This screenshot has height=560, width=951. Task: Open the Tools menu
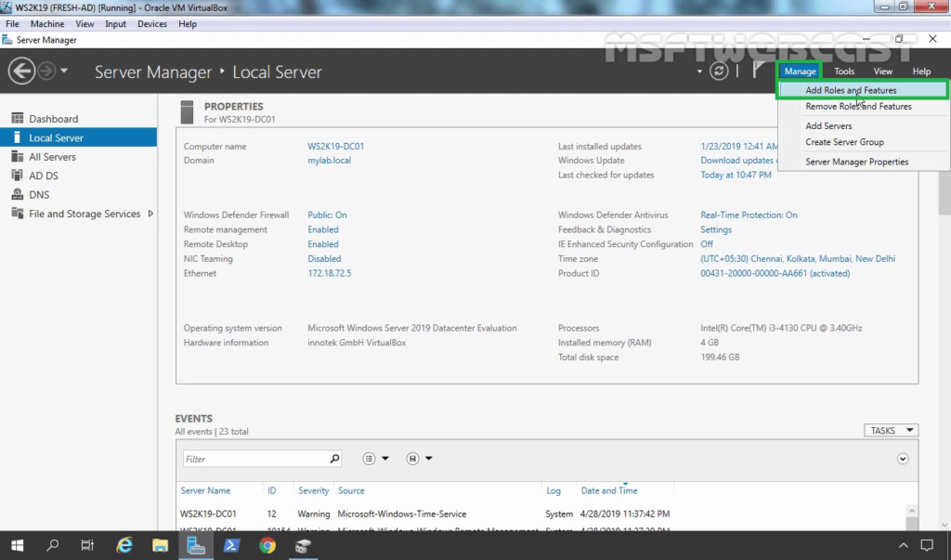(x=844, y=72)
